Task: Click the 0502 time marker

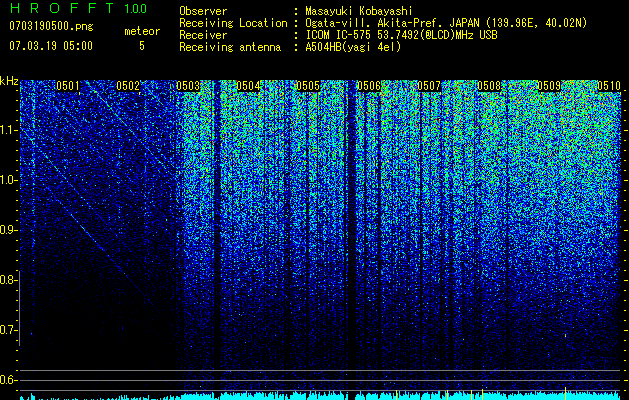Action: point(128,86)
